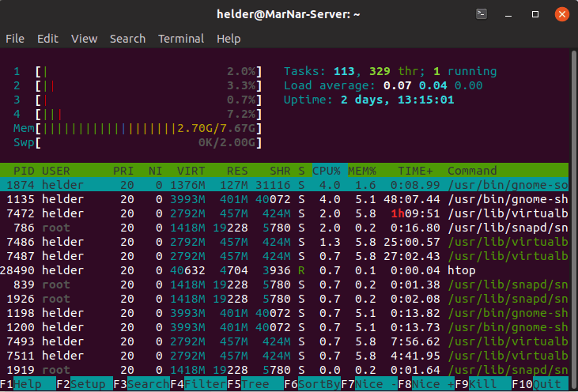Sort by the RES column header

237,171
